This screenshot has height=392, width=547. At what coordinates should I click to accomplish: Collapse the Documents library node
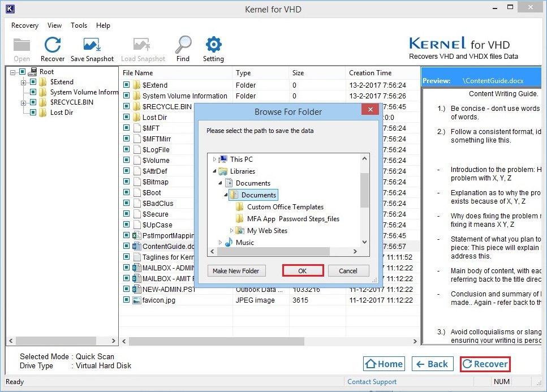220,183
